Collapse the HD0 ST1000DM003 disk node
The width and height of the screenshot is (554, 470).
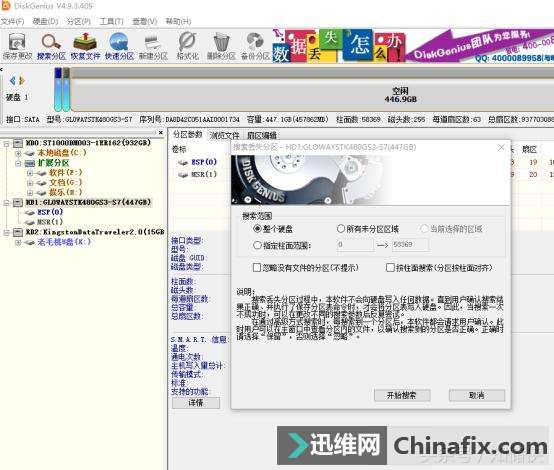pyautogui.click(x=6, y=143)
